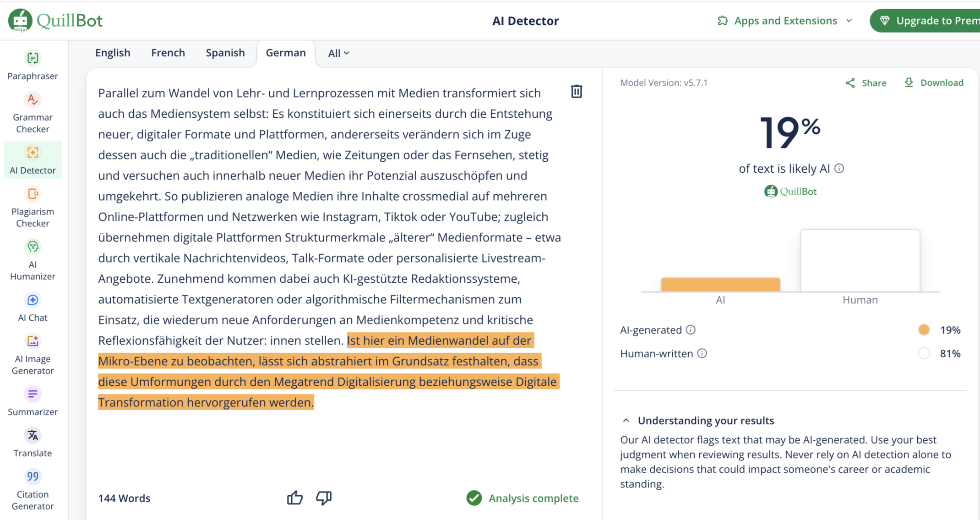Expand the All languages dropdown
The width and height of the screenshot is (980, 520).
tap(338, 53)
